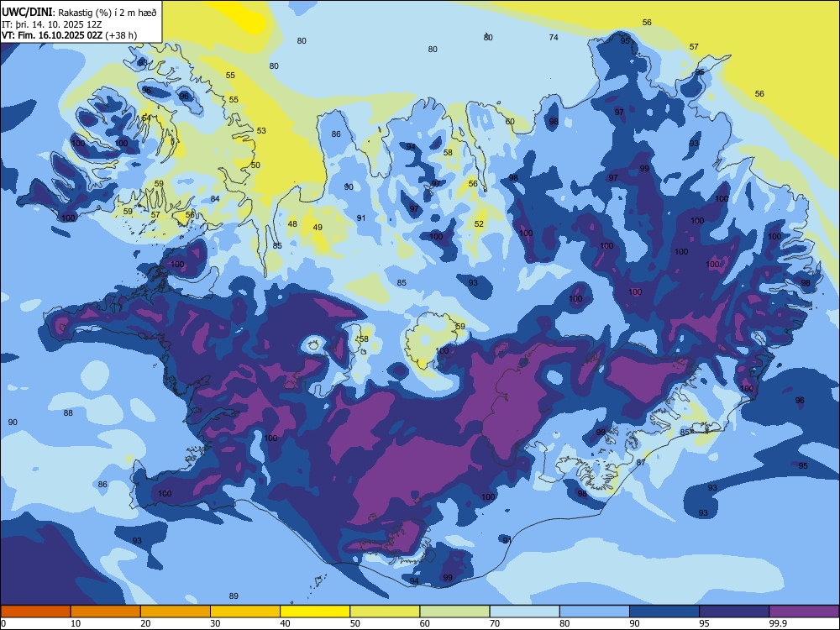Select the 95–99.9 dark navy legend swatch
Screen dimensions: 840x630
click(x=734, y=612)
